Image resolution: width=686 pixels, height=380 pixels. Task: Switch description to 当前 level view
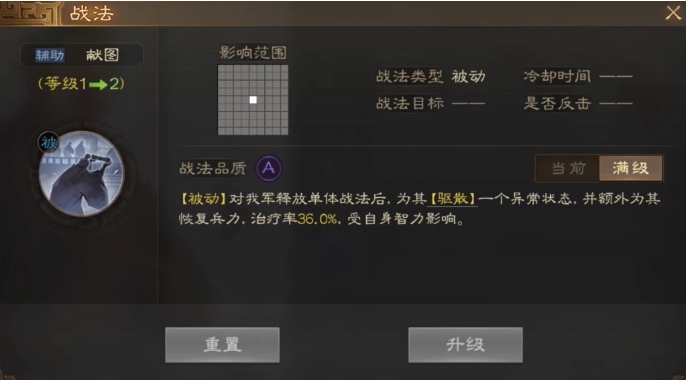click(x=568, y=168)
